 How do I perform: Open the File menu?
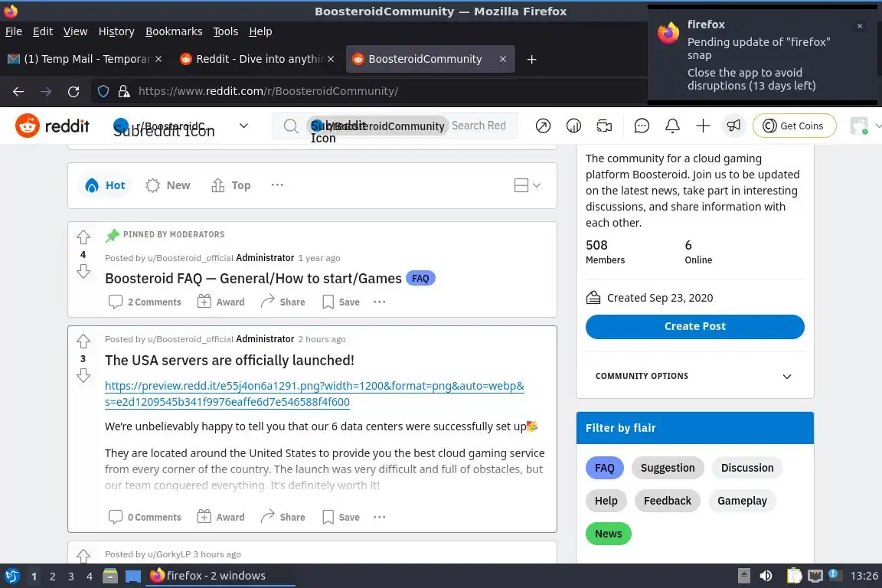point(14,31)
